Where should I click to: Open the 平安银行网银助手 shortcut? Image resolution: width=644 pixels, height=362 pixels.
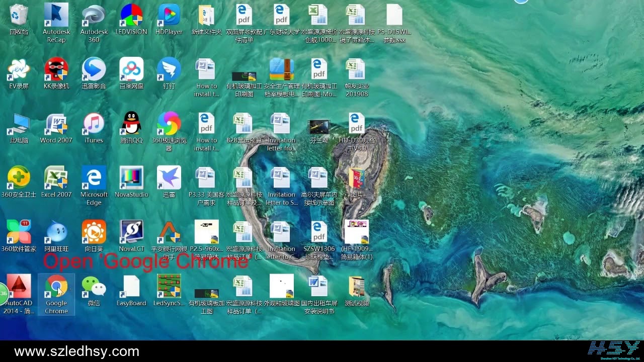169,240
